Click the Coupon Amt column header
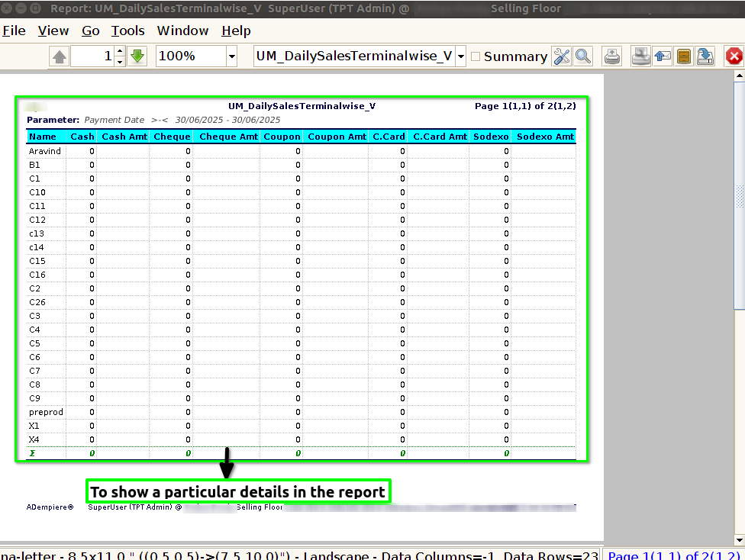745x560 pixels. pos(337,137)
